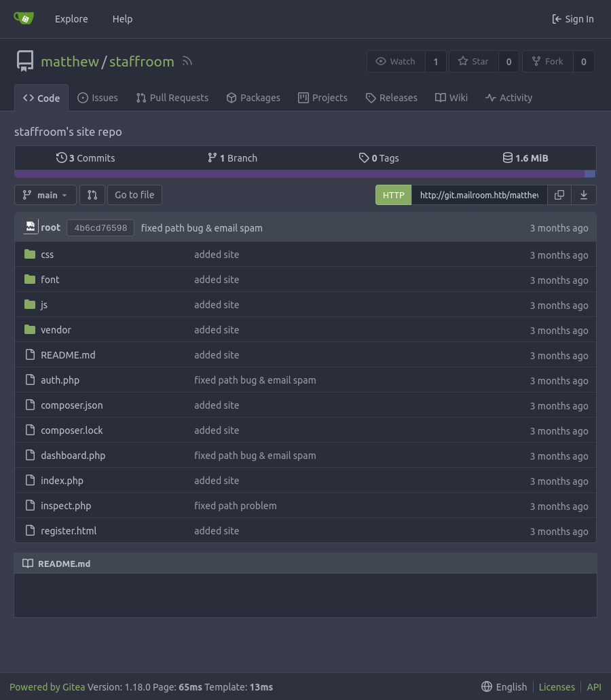This screenshot has height=700, width=611.
Task: Click the Gitea logo in top bar
Action: pyautogui.click(x=24, y=18)
